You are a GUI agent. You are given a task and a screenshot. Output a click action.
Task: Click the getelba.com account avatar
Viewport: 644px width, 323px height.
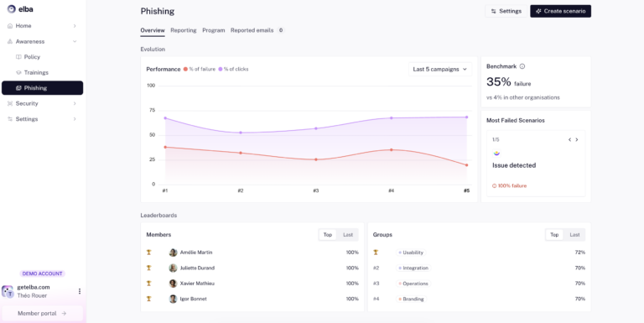coord(8,291)
